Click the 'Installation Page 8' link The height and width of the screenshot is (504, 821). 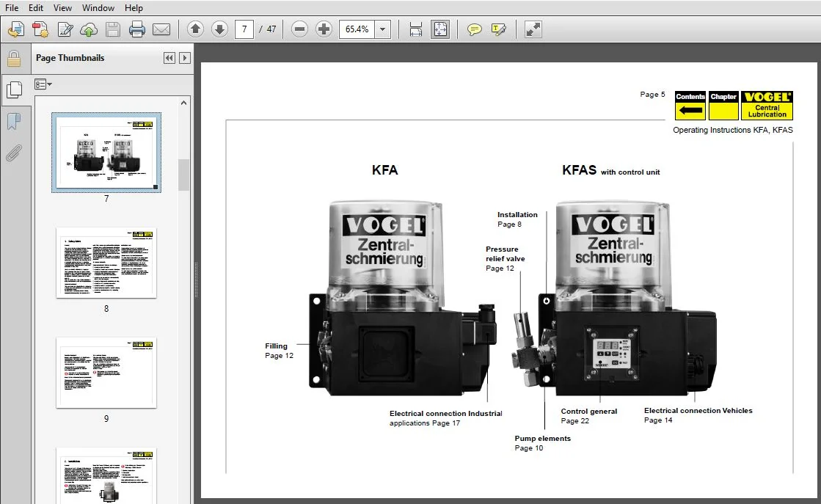pos(517,219)
